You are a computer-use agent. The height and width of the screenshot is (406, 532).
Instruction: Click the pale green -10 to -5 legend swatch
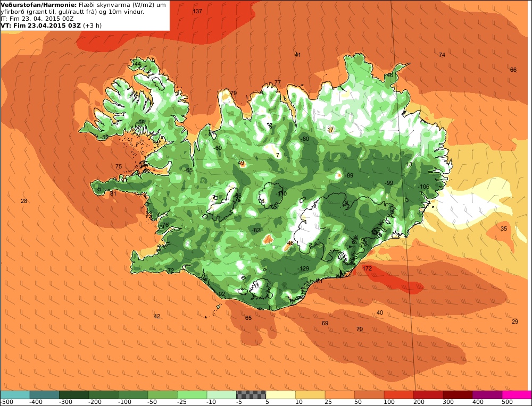(x=221, y=395)
